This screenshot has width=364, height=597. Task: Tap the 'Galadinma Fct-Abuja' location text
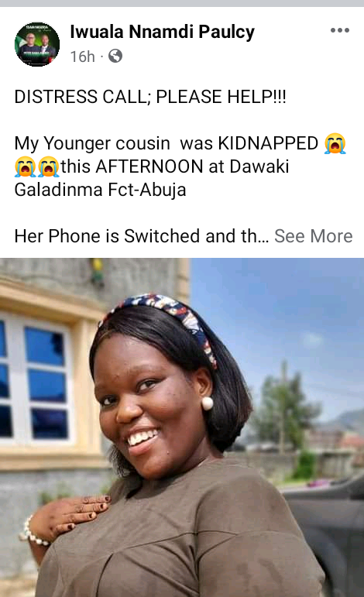click(x=100, y=190)
